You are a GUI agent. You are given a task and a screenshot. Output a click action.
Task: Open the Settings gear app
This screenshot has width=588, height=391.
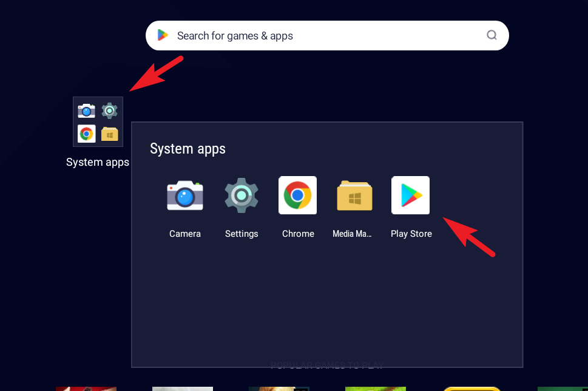[242, 195]
